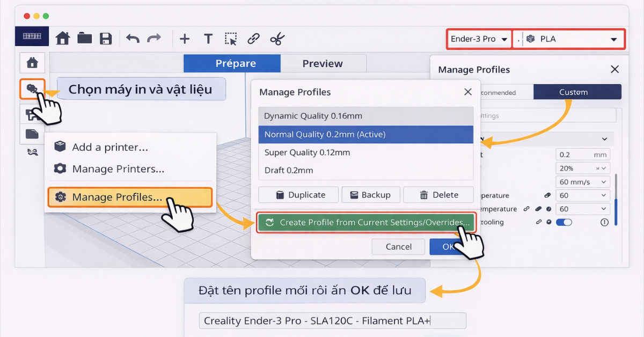The image size is (644, 337).
Task: Choose Manage Printers from the menu
Action: tap(118, 169)
